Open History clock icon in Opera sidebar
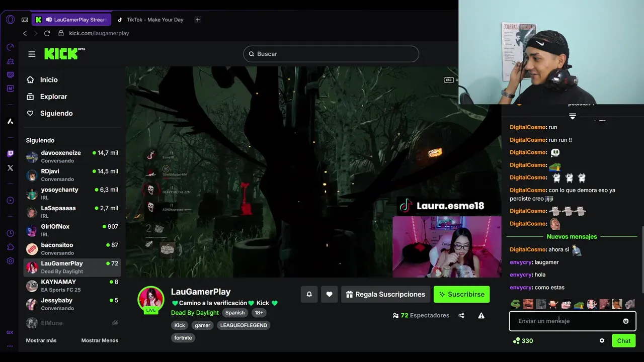 [x=10, y=233]
